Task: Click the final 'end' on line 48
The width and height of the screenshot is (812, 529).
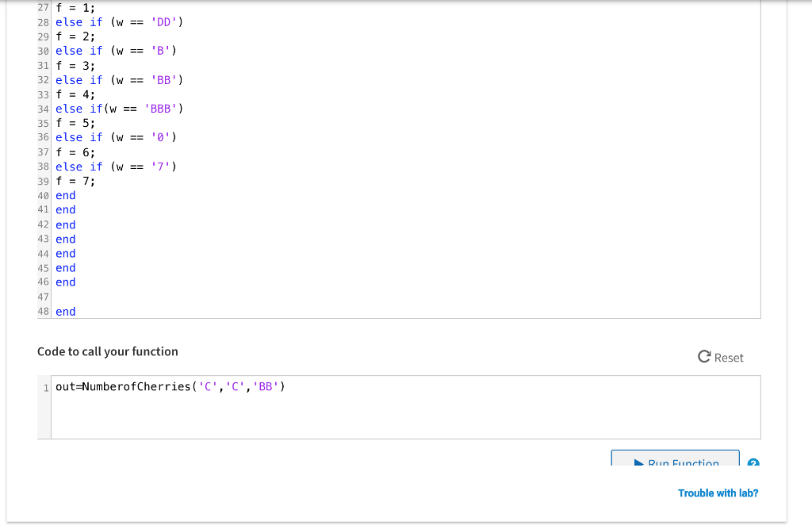Action: 66,312
